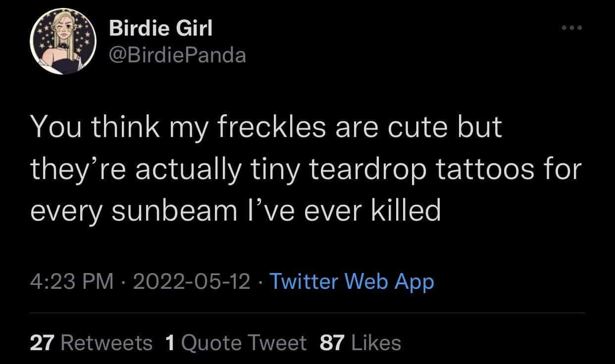Open the Birdie Girl display name
The image size is (615, 364).
tap(161, 29)
